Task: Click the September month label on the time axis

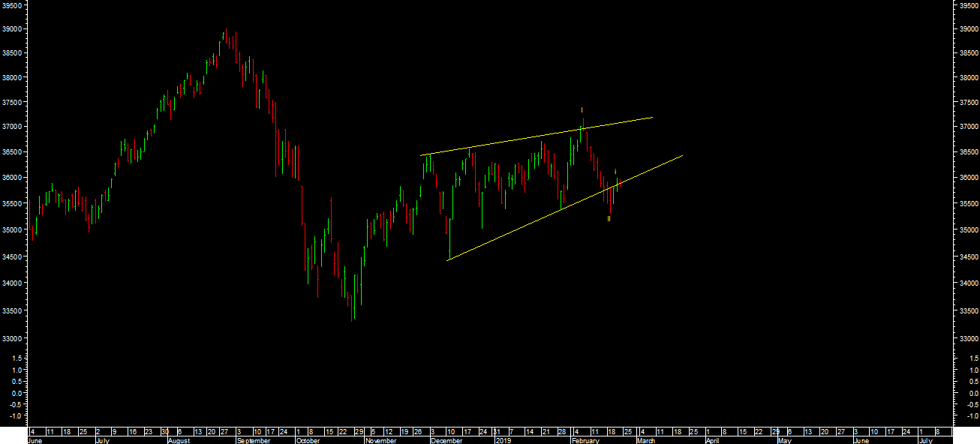Action: [x=254, y=441]
